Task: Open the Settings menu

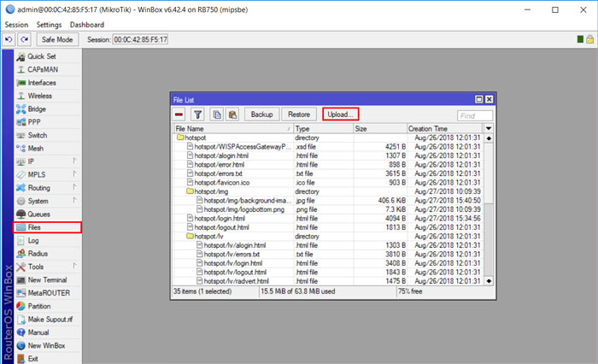Action: [49, 25]
